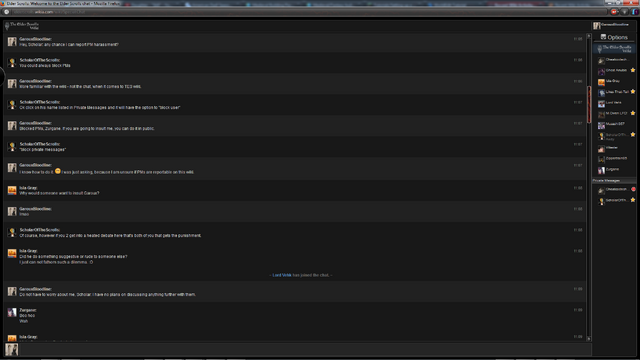
Task: Select Ghost Anubis in the user list
Action: 614,71
